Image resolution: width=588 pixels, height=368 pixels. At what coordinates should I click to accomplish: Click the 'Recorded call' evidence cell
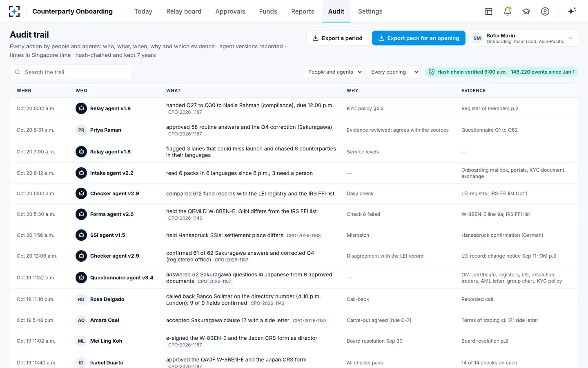(x=477, y=299)
